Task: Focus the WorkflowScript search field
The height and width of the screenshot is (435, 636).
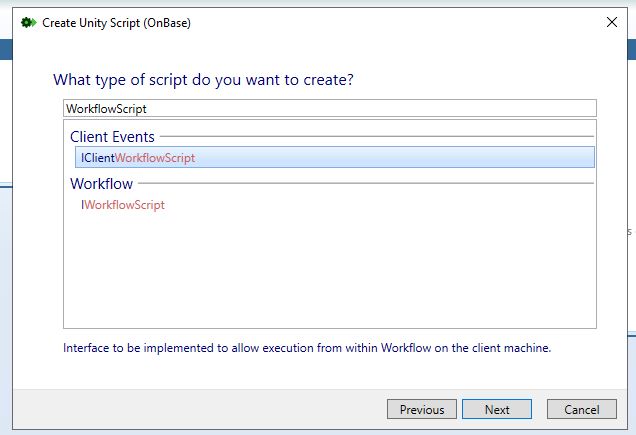Action: [330, 108]
